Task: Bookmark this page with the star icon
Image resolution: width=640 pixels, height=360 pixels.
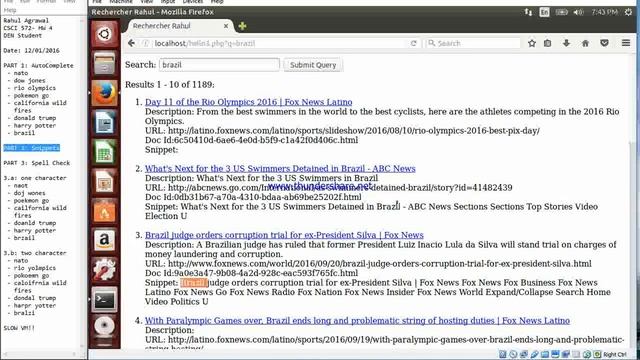Action: pyautogui.click(x=531, y=43)
